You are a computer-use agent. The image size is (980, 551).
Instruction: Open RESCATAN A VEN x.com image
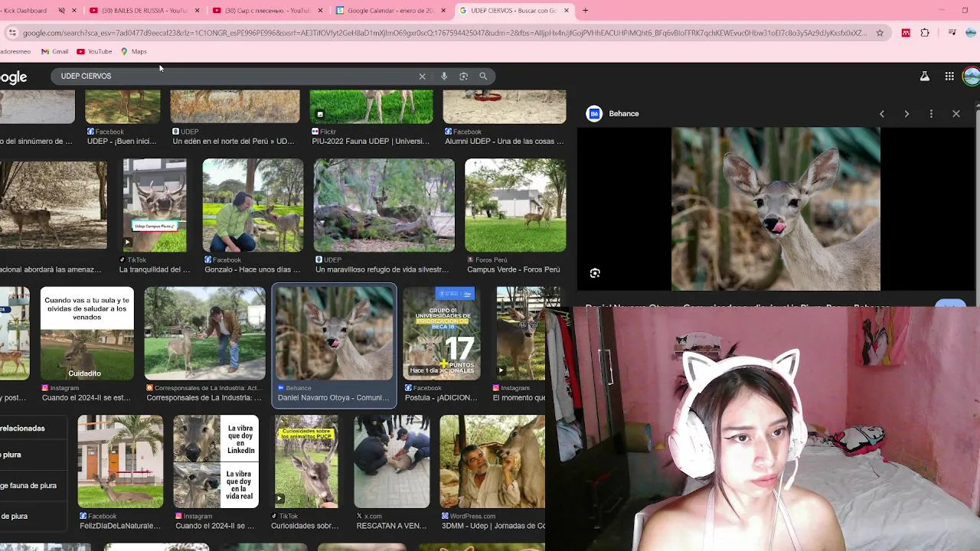392,461
